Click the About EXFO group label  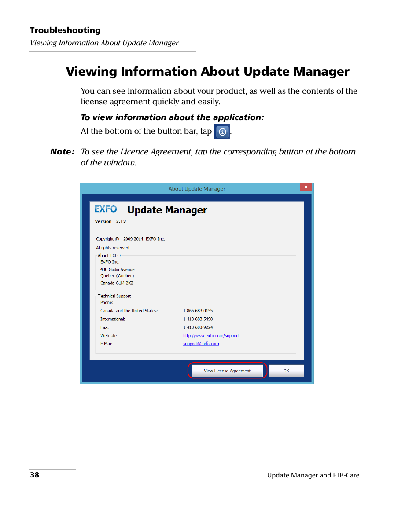[109, 256]
